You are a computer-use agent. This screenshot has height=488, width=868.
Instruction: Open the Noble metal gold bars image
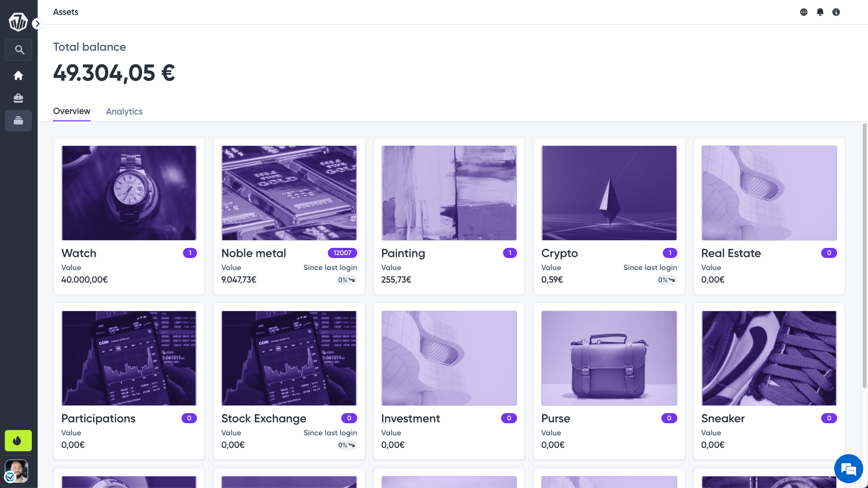point(289,193)
